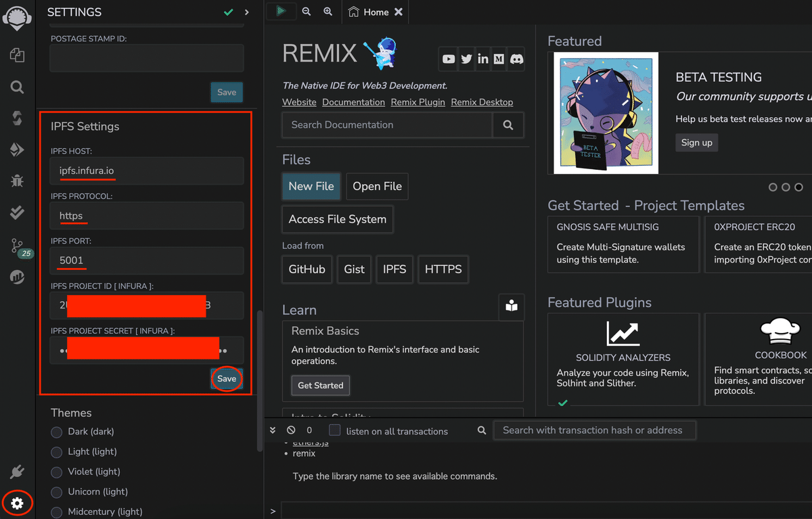
Task: Load from HTTPS
Action: point(443,269)
